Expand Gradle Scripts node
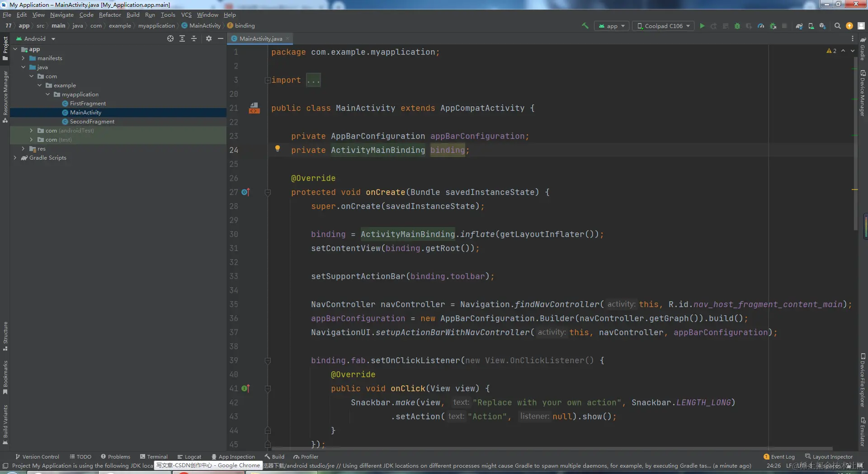Viewport: 868px width, 474px height. 15,158
